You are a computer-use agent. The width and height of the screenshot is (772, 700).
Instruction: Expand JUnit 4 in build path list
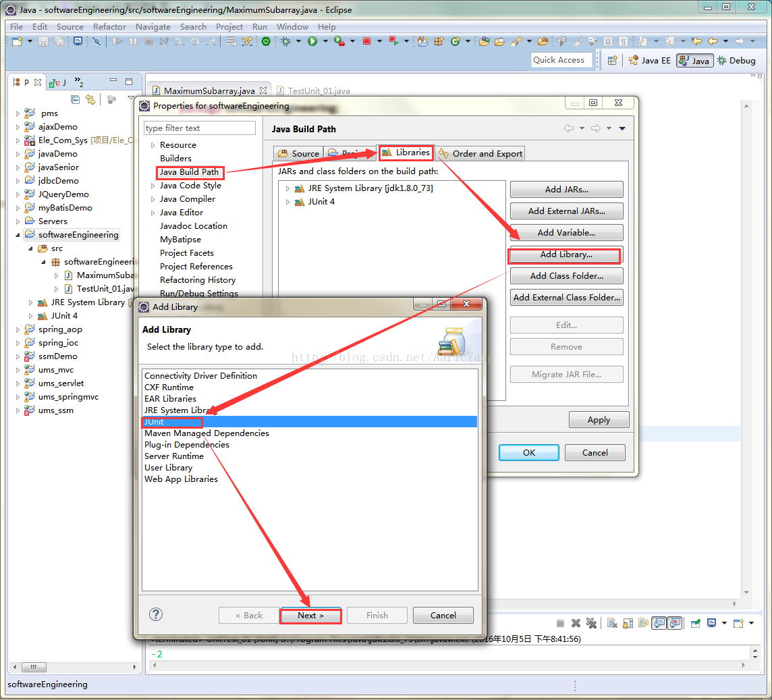click(287, 202)
